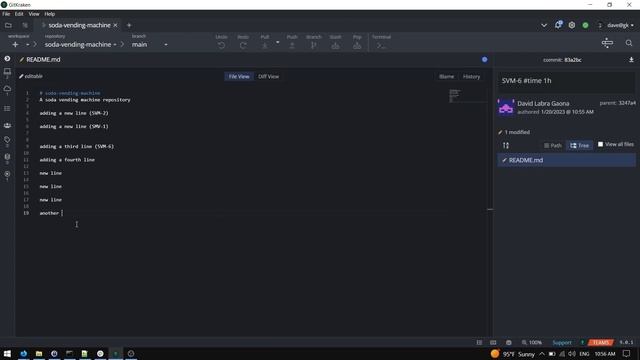Place cursor on line 'adding a fourth line'
Screen dimensions: 640x360
coord(67,160)
